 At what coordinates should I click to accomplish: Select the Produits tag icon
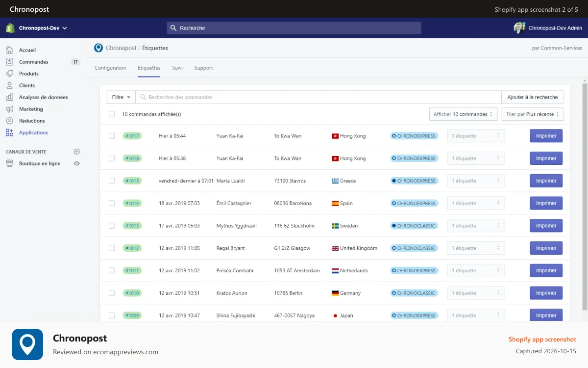point(9,74)
